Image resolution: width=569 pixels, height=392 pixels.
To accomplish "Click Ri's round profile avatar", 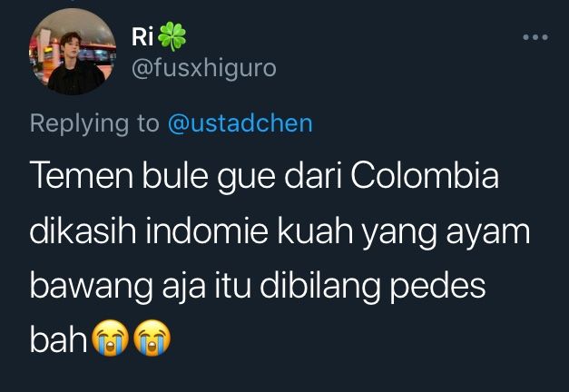I will [73, 52].
